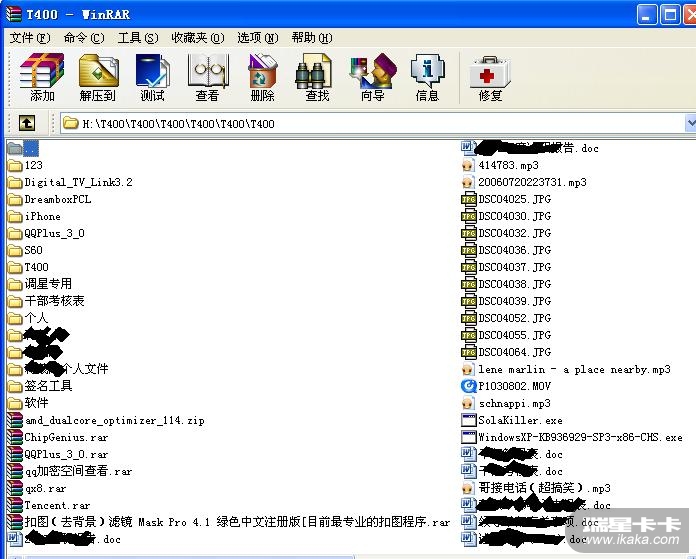The image size is (696, 559).
Task: Go up one folder level button
Action: pyautogui.click(x=27, y=123)
